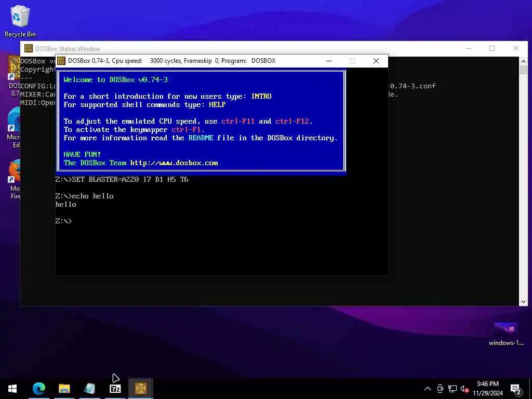The width and height of the screenshot is (532, 399).
Task: Click the yellow HELP command text
Action: click(217, 104)
